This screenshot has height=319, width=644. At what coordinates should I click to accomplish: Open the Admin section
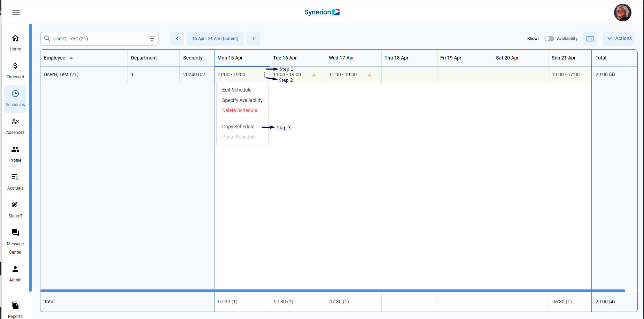(x=15, y=274)
